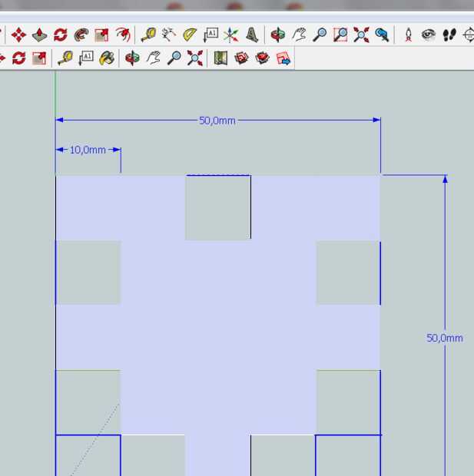Return to Previous view

click(382, 35)
